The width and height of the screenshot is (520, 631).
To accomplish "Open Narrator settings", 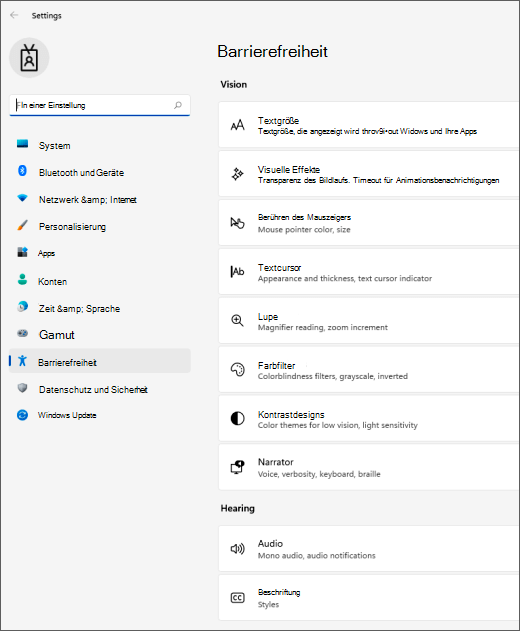I will coord(369,467).
